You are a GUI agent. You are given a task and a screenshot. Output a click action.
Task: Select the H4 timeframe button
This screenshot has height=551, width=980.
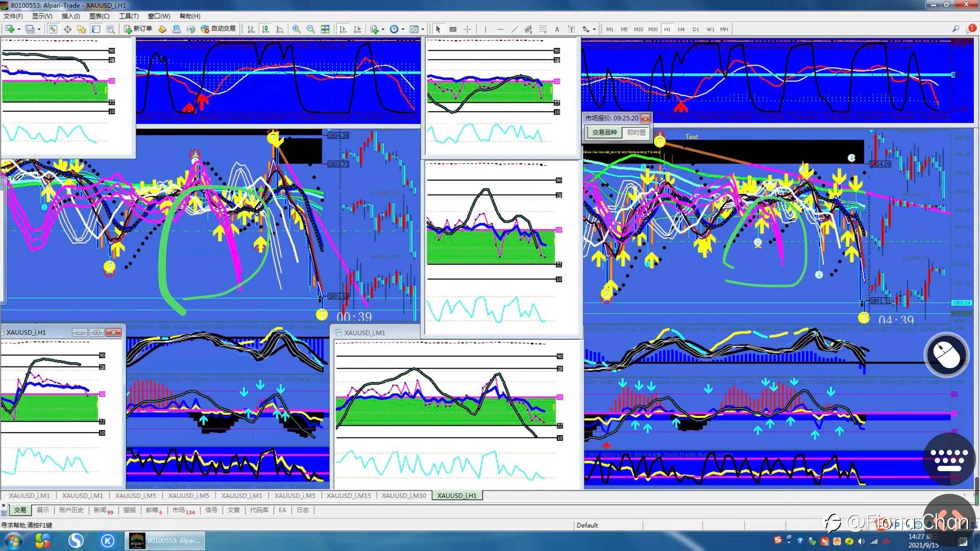[x=681, y=29]
